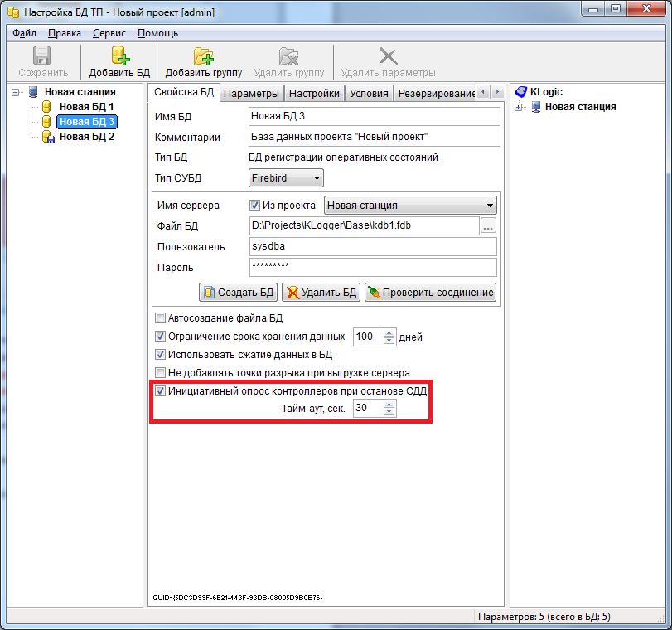Click Проверить соединение button
Image resolution: width=672 pixels, height=630 pixels.
click(x=431, y=292)
